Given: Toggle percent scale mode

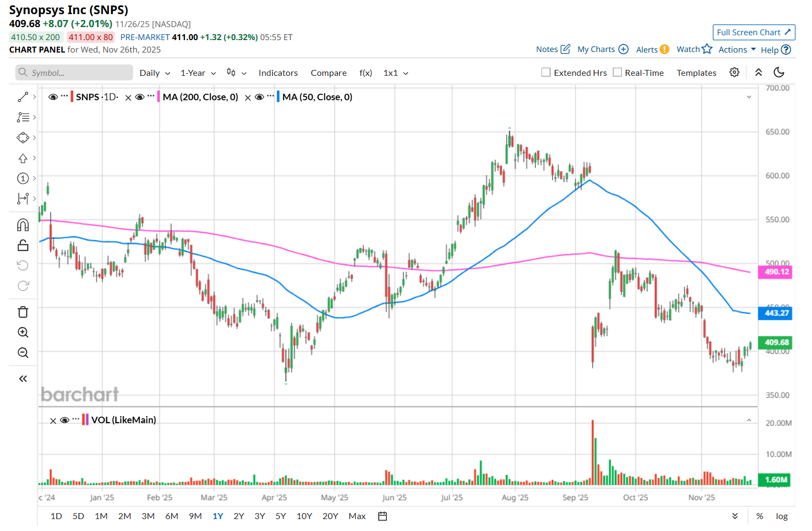Looking at the screenshot, I should pos(760,516).
